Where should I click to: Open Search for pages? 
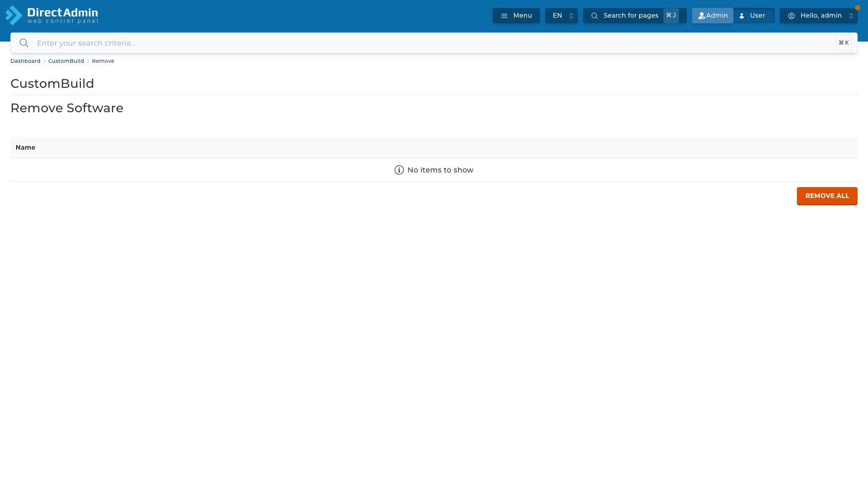pyautogui.click(x=634, y=16)
